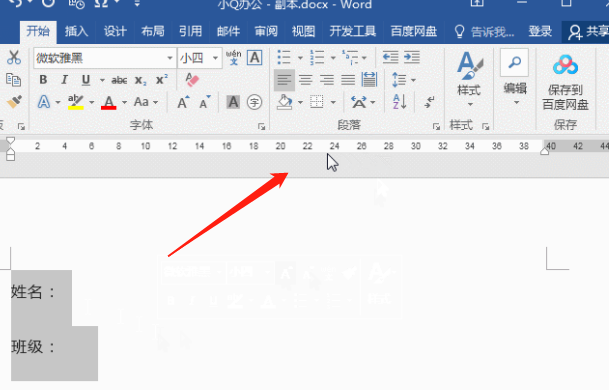Open the Styles gallery button

pos(470,80)
